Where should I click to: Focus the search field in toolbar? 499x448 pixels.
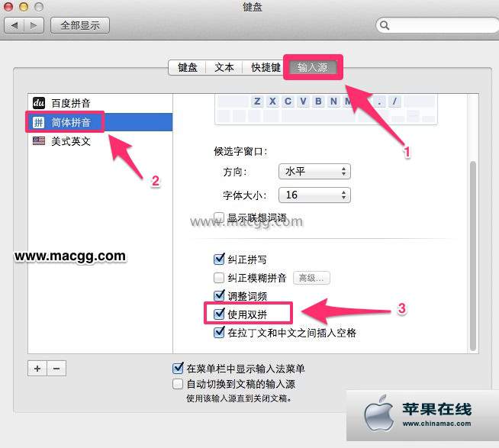(439, 25)
